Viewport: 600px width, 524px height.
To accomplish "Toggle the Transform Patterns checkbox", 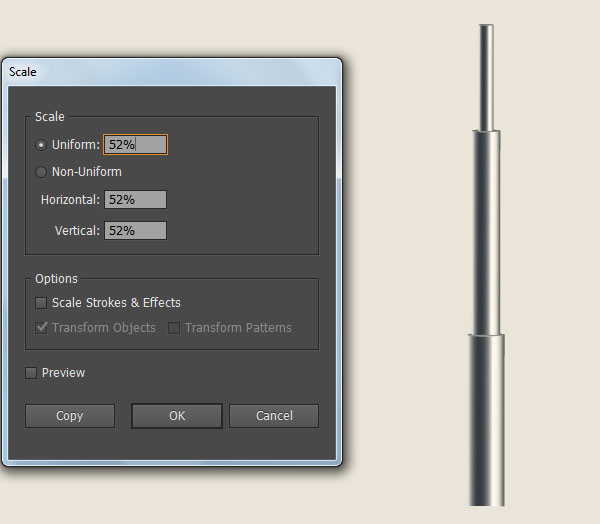I will (x=174, y=328).
